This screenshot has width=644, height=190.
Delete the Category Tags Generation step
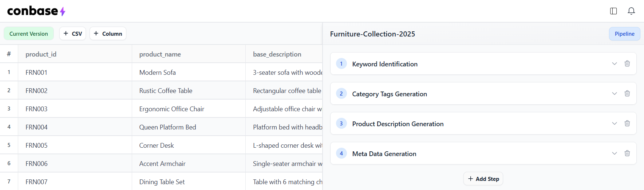(627, 93)
